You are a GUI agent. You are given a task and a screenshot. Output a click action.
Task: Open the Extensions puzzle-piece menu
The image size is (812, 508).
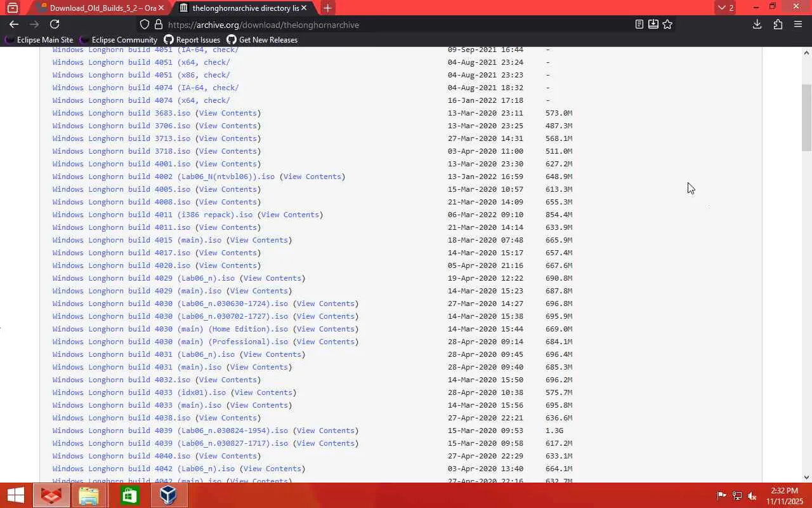point(778,24)
